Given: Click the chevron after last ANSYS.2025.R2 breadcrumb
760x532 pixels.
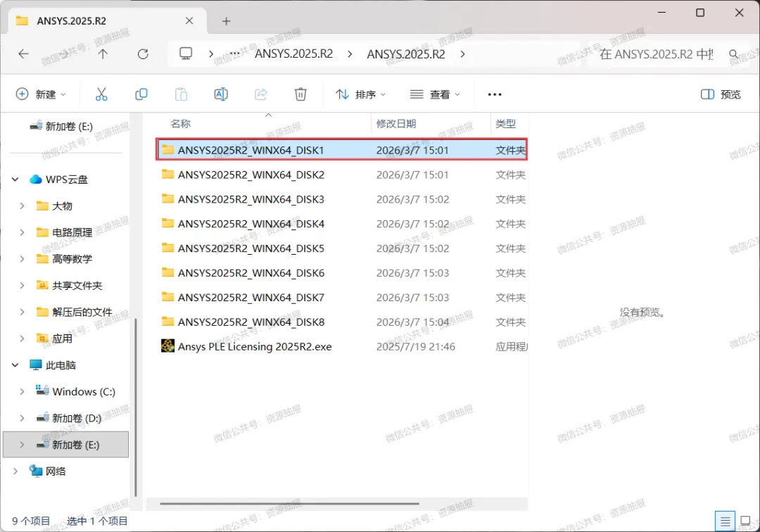Looking at the screenshot, I should 462,53.
